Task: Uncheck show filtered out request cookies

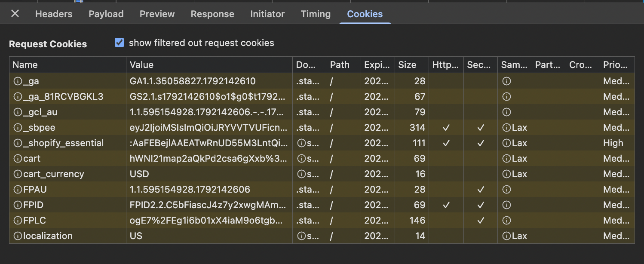Action: (x=120, y=43)
